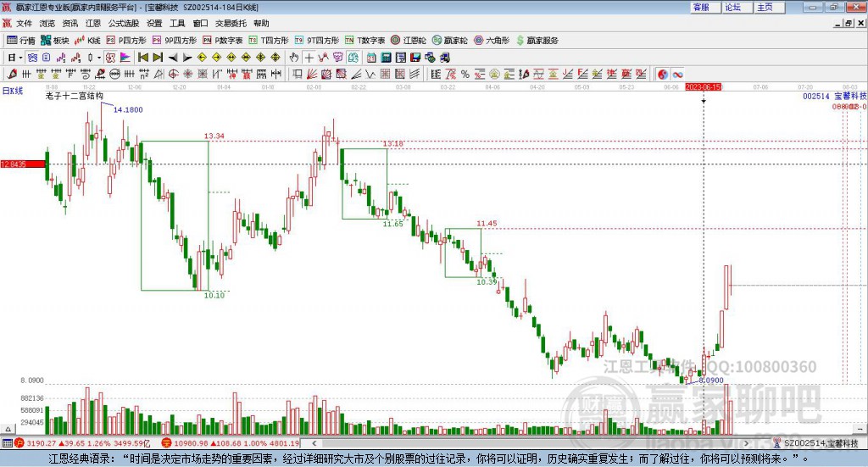Open the 工具 menu

(x=177, y=23)
